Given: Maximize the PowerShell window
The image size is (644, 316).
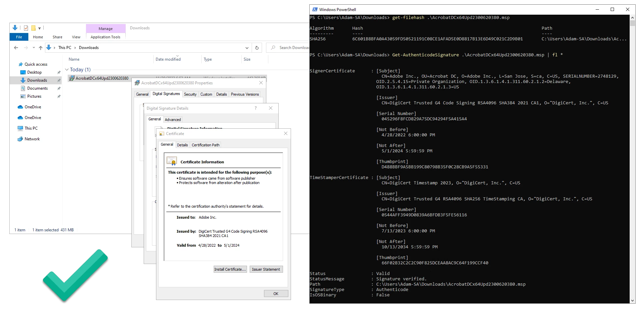Looking at the screenshot, I should [612, 9].
